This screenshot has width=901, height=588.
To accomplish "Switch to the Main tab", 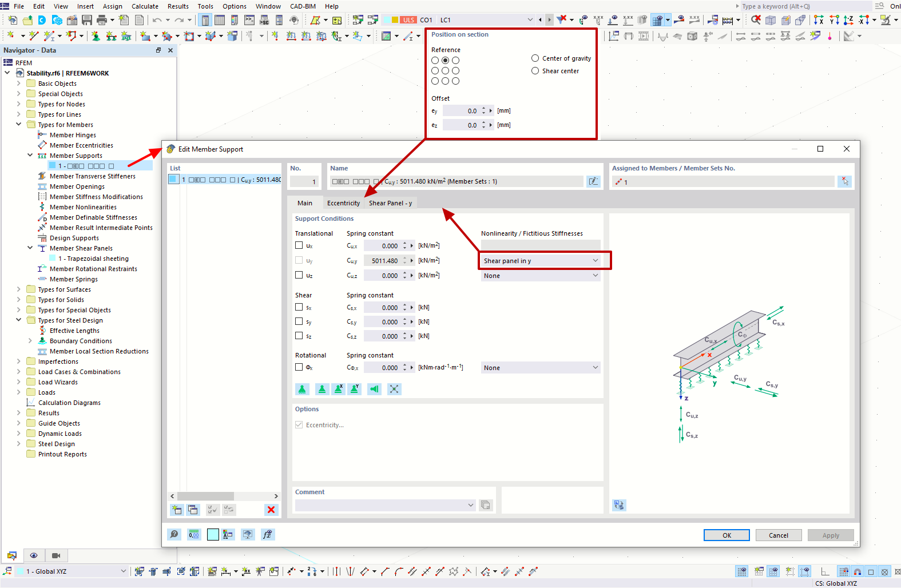I will click(305, 203).
